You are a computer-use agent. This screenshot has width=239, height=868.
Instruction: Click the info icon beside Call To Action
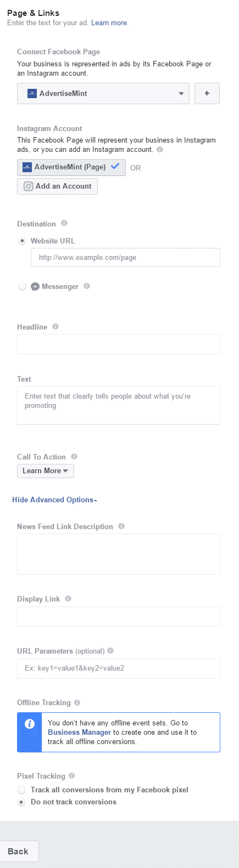[x=74, y=456]
